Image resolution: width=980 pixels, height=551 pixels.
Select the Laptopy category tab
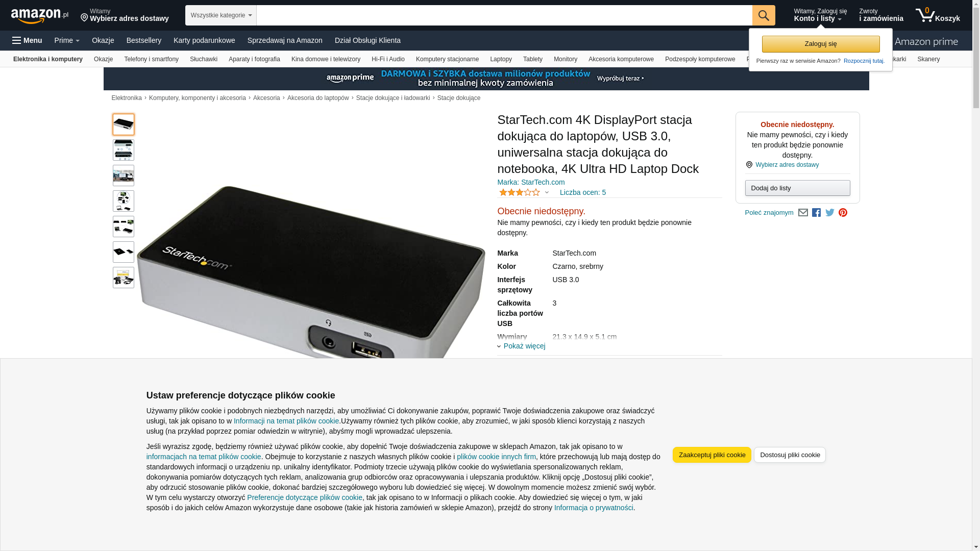point(501,59)
